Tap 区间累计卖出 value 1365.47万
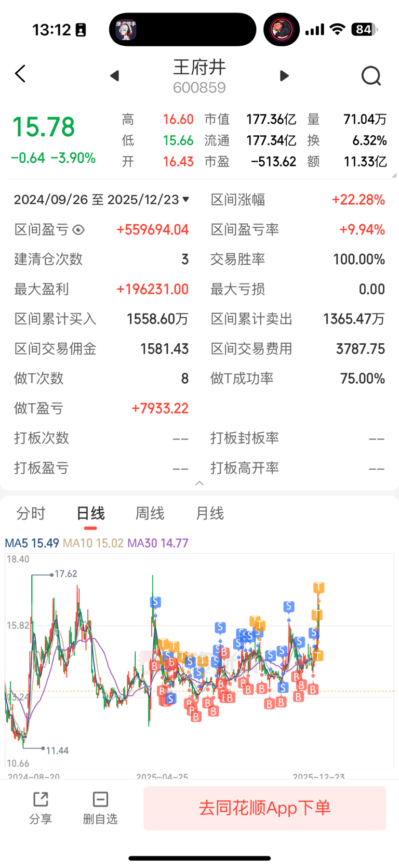The height and width of the screenshot is (868, 399). point(354,319)
